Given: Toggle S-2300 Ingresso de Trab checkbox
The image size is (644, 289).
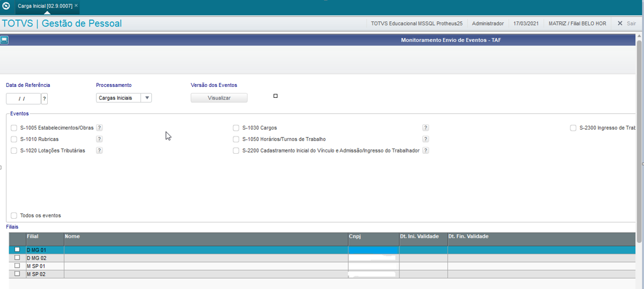Looking at the screenshot, I should point(573,128).
